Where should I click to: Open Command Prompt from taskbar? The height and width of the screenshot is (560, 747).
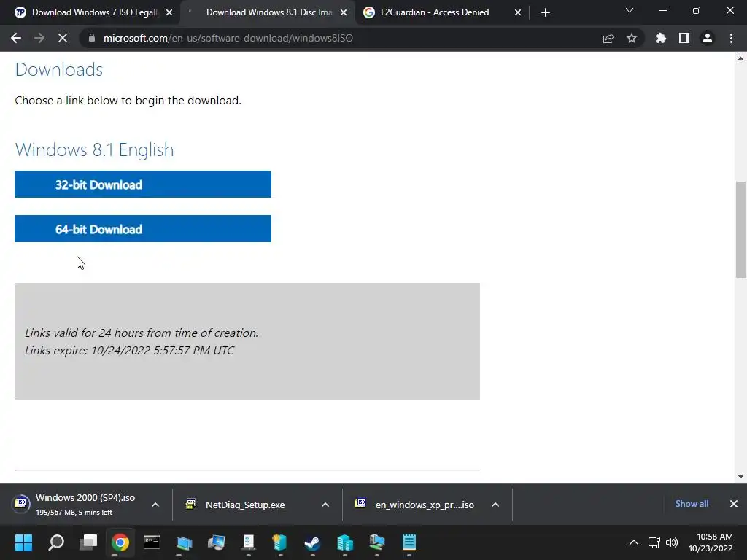click(x=152, y=542)
